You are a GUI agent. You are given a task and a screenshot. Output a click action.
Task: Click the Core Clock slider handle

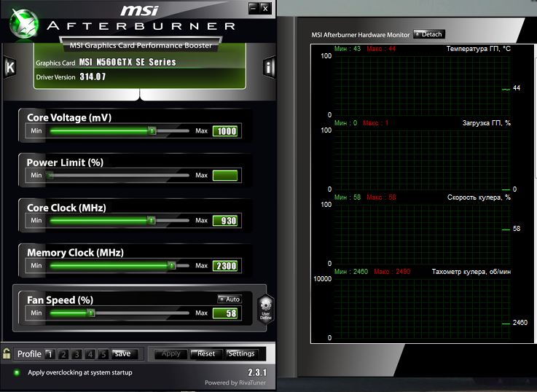click(x=151, y=220)
